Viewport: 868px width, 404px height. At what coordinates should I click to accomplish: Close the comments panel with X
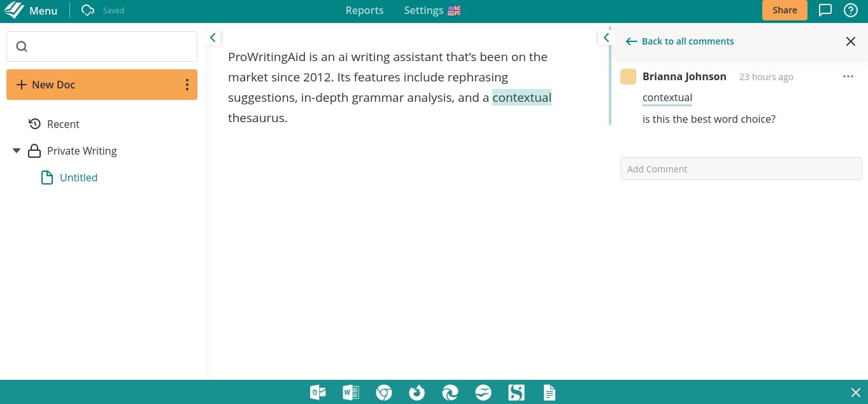tap(851, 41)
